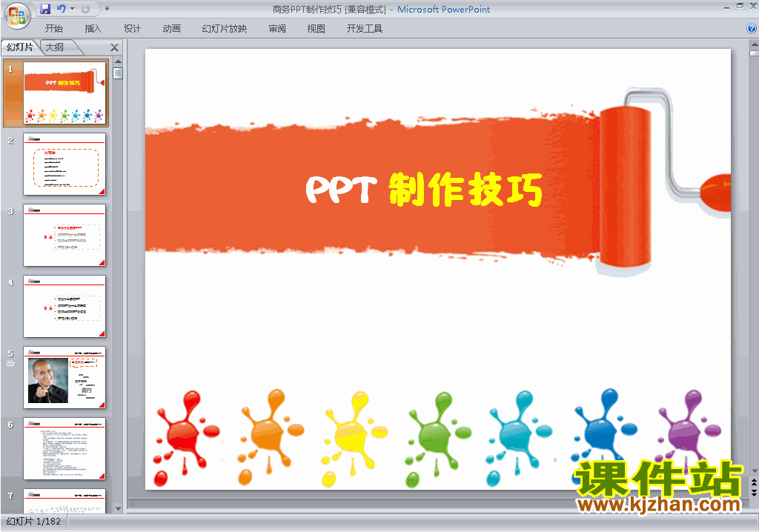Click the cyan paint splash graphic
Image resolution: width=759 pixels, height=532 pixels.
pos(519,438)
